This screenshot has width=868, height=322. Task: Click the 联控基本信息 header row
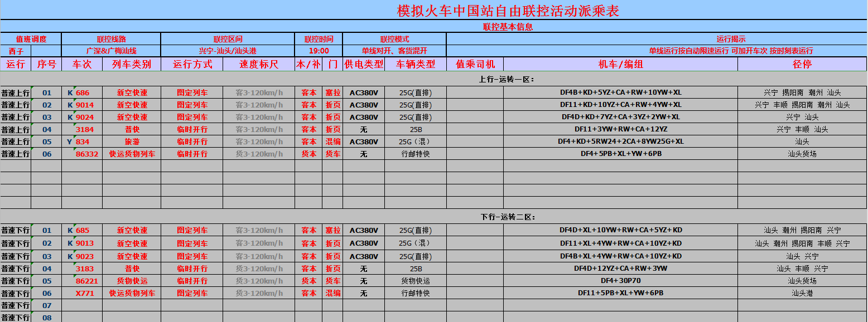pyautogui.click(x=508, y=27)
